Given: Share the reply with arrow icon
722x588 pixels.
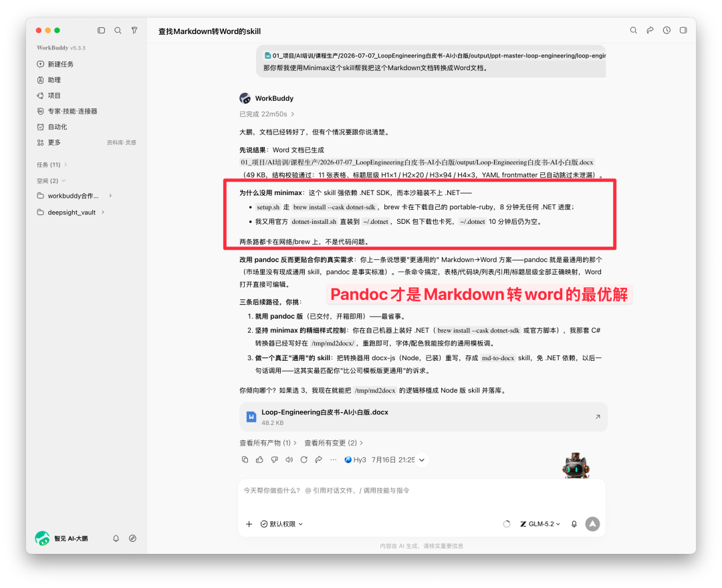Looking at the screenshot, I should tap(319, 460).
